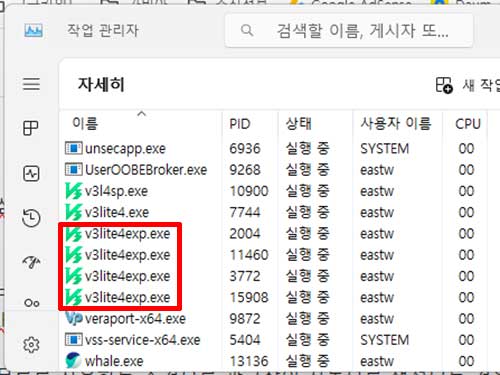Viewport: 500px width, 375px height.
Task: Click PID value 11460
Action: pos(249,255)
